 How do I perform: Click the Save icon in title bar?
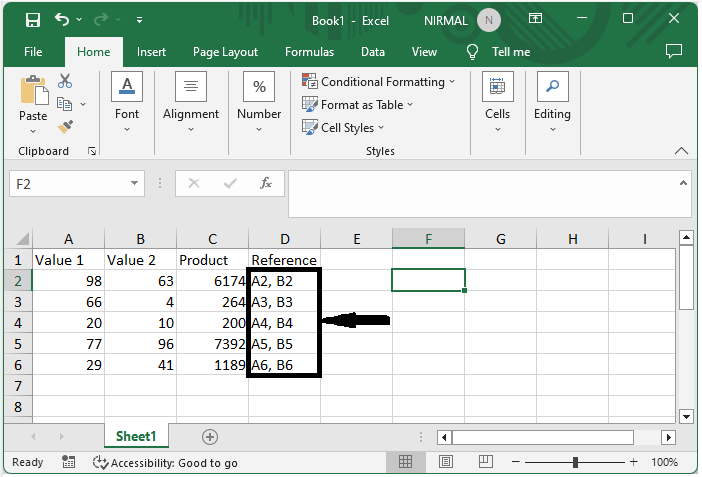(x=33, y=19)
